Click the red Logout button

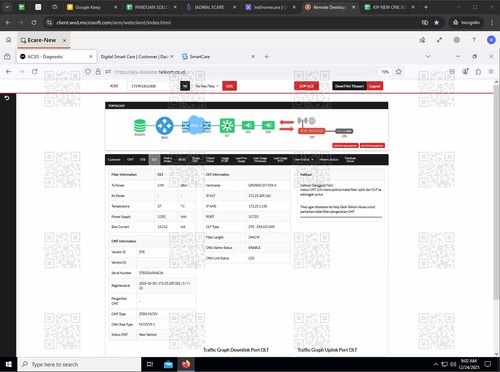click(x=375, y=86)
